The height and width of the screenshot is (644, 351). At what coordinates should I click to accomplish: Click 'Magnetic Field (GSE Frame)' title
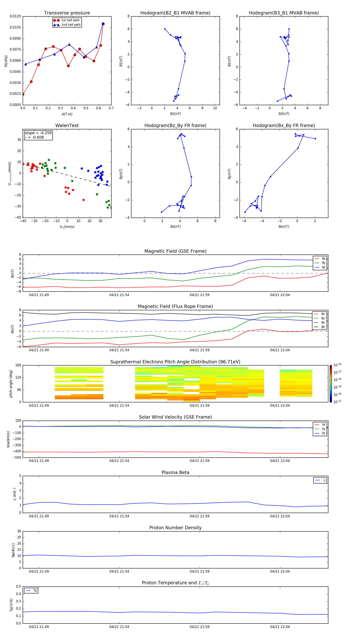[175, 251]
